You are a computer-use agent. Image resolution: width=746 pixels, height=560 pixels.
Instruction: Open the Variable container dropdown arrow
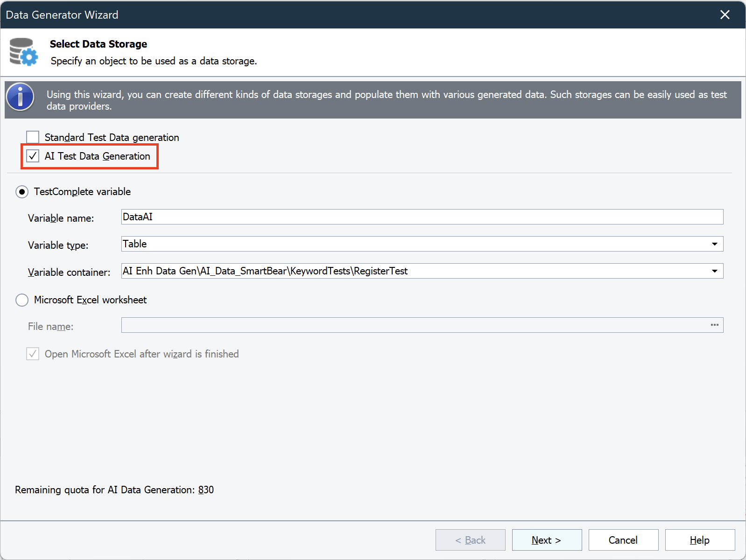click(x=714, y=271)
